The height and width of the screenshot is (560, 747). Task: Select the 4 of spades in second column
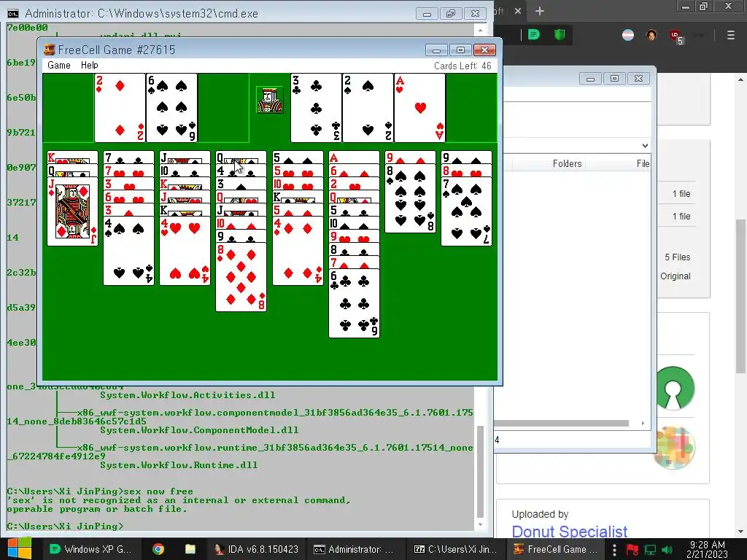point(128,251)
